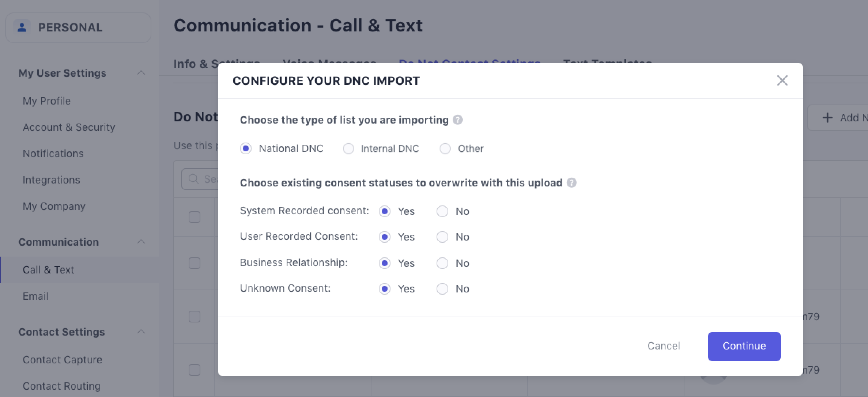The image size is (868, 397).
Task: Click the help icon beside consent statuses heading
Action: point(571,183)
